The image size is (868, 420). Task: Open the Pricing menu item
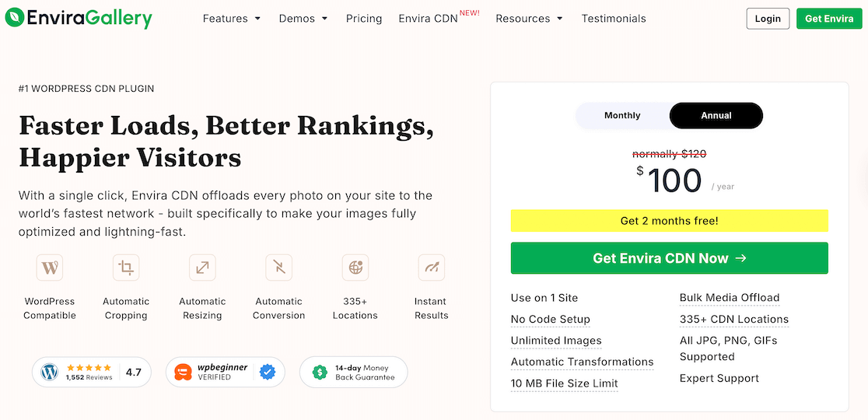pos(364,19)
